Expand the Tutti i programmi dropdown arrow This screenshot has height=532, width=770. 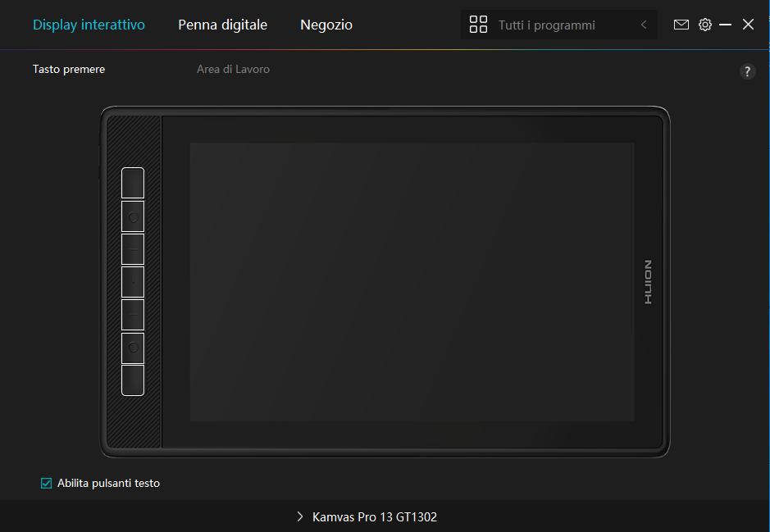[644, 25]
